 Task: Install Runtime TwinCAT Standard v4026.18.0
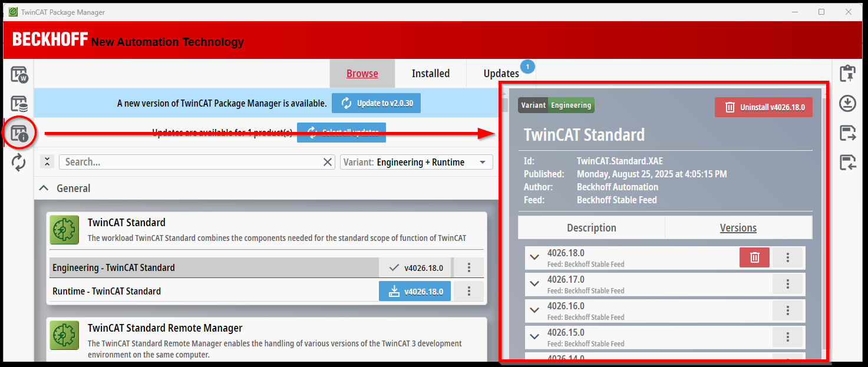(414, 291)
